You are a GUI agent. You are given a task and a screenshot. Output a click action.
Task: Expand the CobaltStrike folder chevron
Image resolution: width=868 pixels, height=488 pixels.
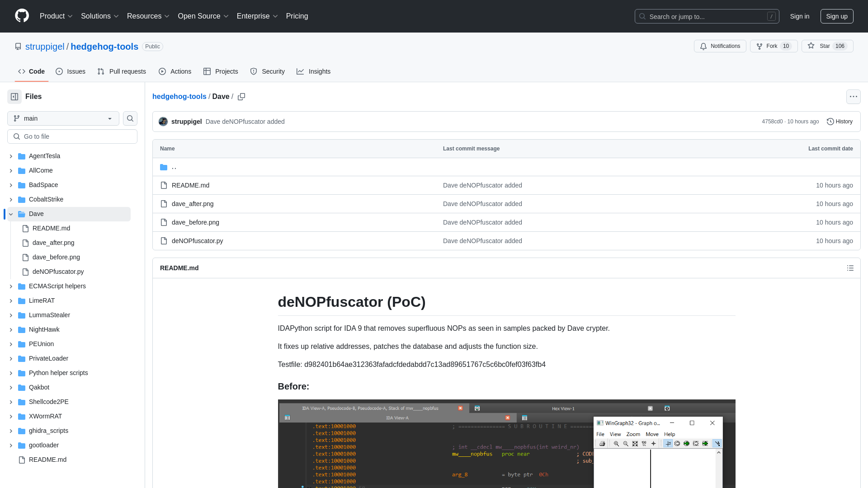(11, 200)
